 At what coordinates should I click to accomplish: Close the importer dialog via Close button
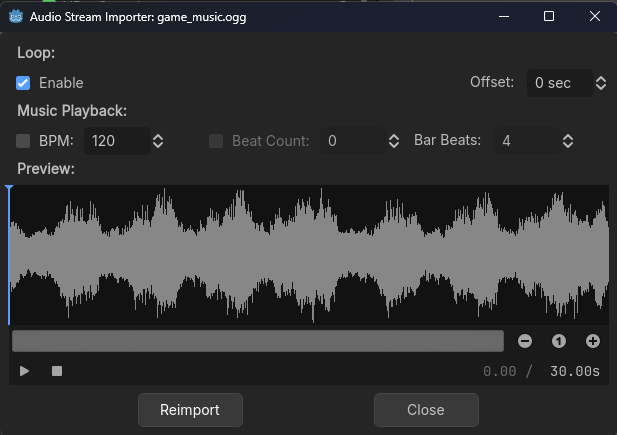(x=426, y=410)
